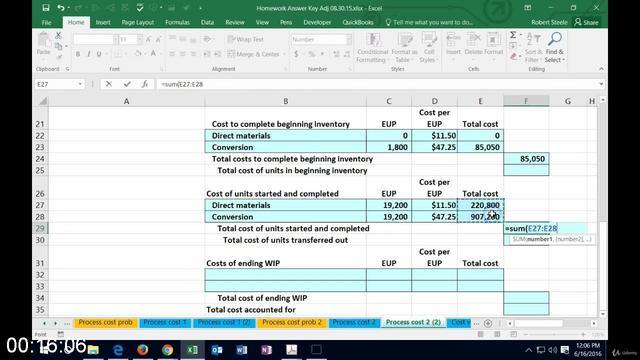Click the vertical scrollbar down arrow
Viewport: 640px width, 360px height.
(x=603, y=314)
